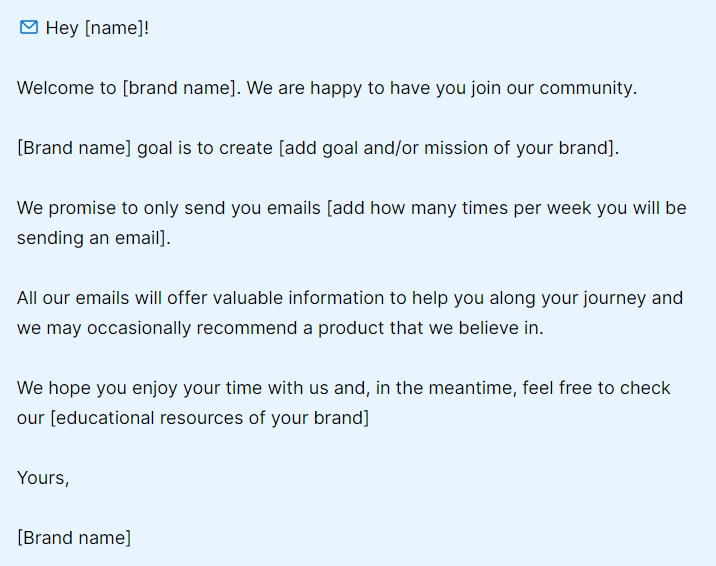The width and height of the screenshot is (716, 566).
Task: Click the [educational resources of your brand] placeholder
Action: coord(209,418)
